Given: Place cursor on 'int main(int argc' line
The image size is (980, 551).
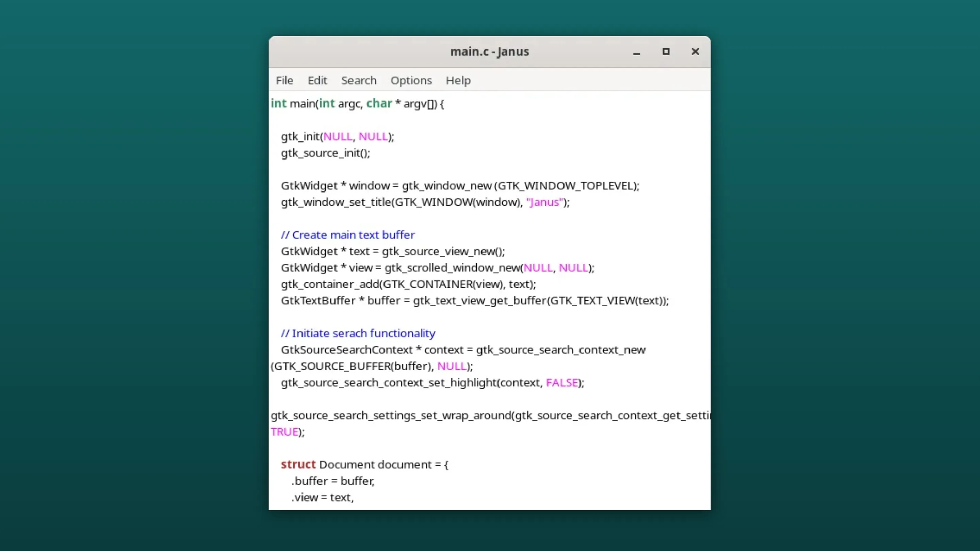Looking at the screenshot, I should (357, 103).
